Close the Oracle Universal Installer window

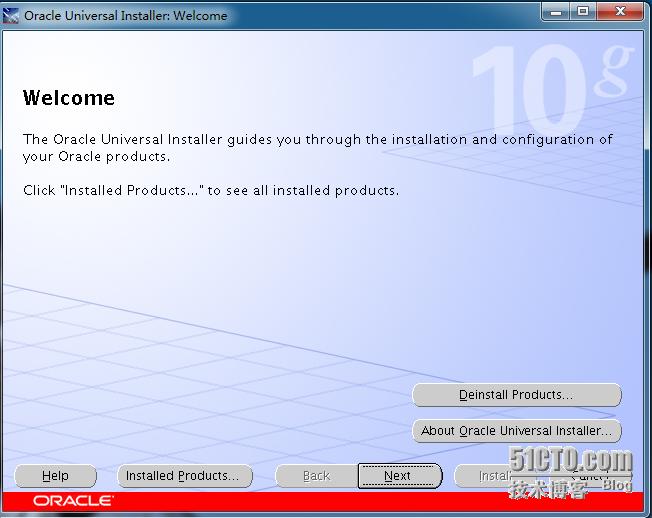tap(620, 11)
